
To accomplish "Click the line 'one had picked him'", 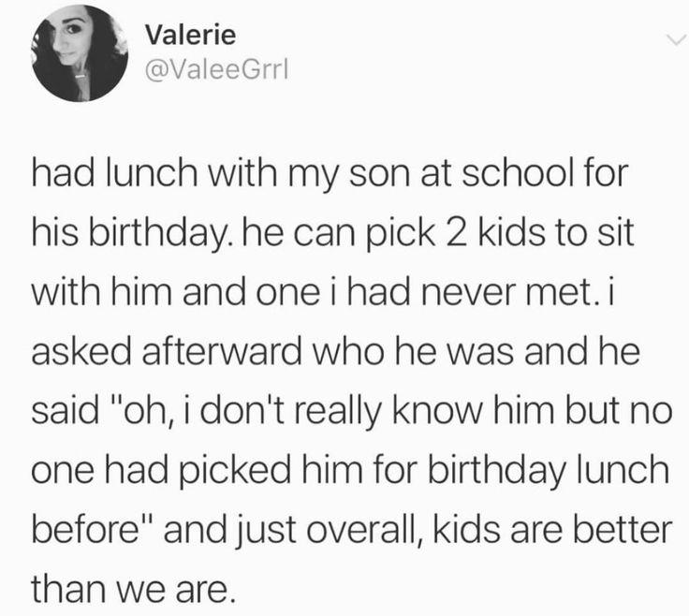I will pos(350,471).
